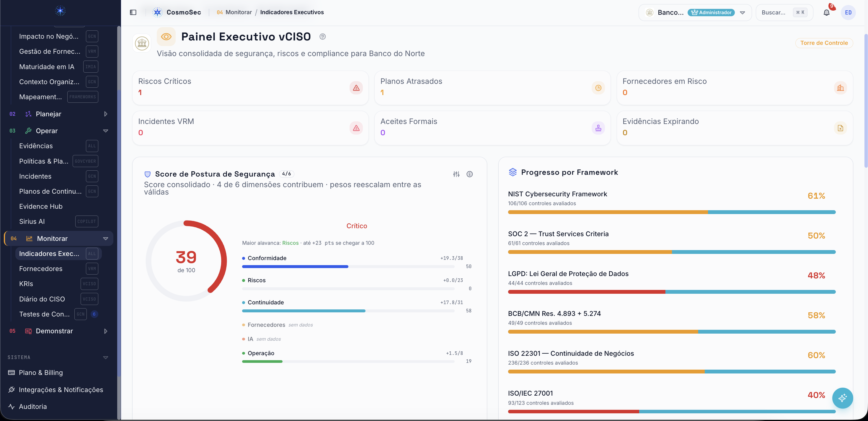Click the help icon beside Painel Executivo vCISO

coord(322,37)
